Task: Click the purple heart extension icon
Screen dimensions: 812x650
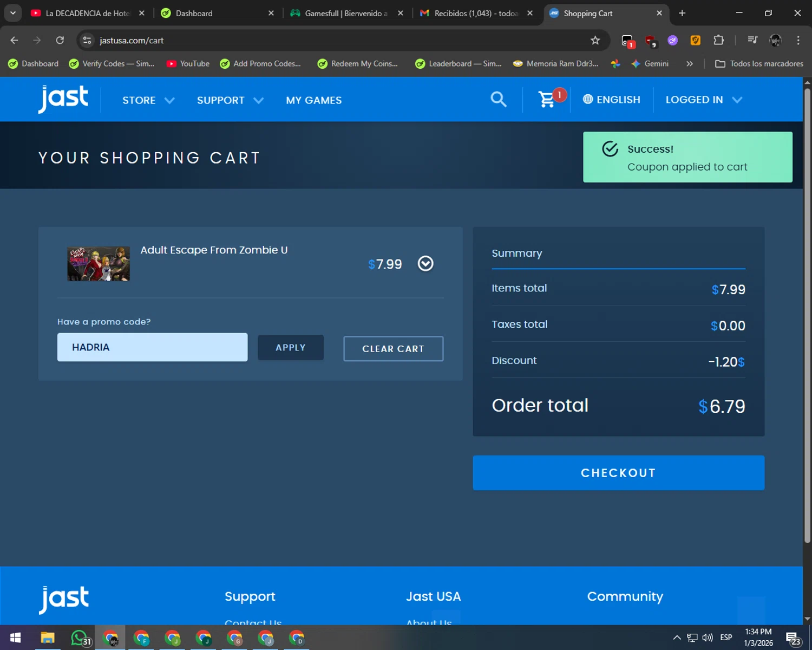Action: [673, 40]
